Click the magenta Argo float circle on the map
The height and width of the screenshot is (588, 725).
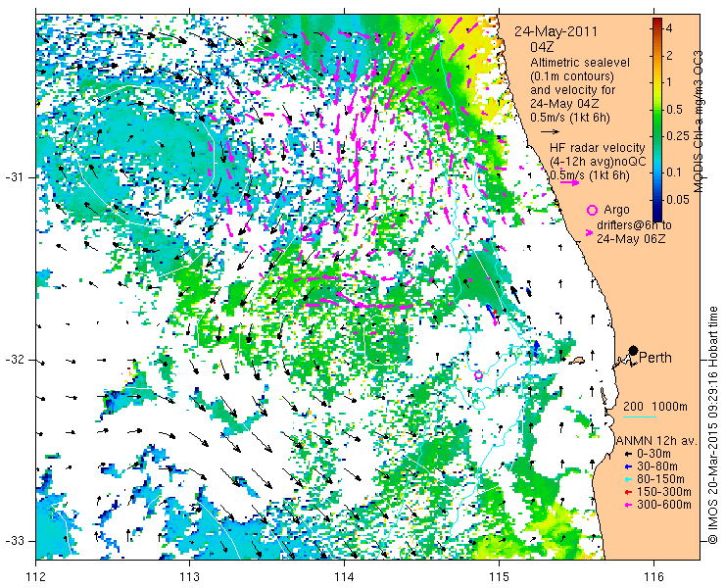pos(478,375)
